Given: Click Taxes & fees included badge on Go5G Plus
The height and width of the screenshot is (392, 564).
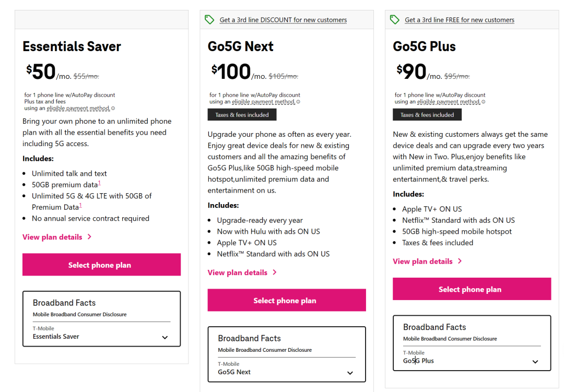Looking at the screenshot, I should [427, 115].
